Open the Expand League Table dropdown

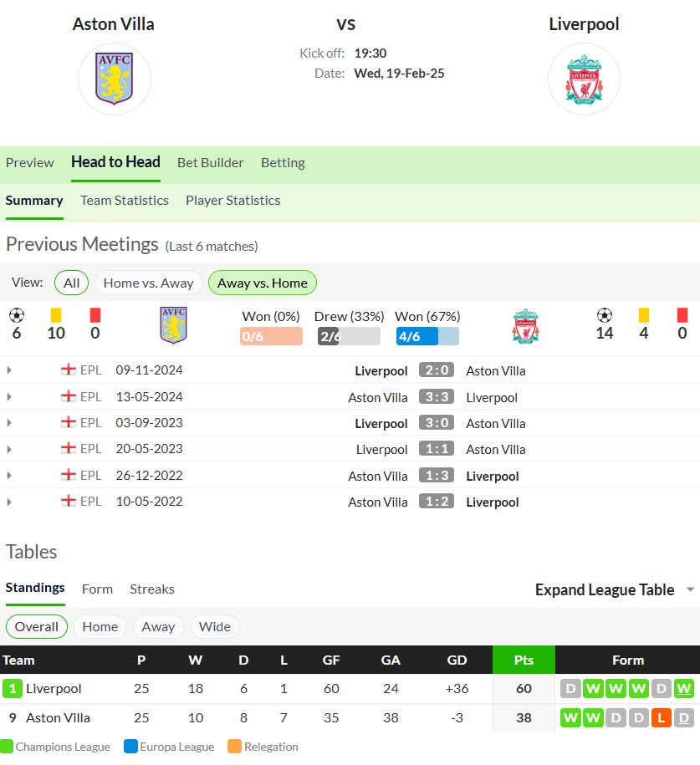[x=615, y=590]
